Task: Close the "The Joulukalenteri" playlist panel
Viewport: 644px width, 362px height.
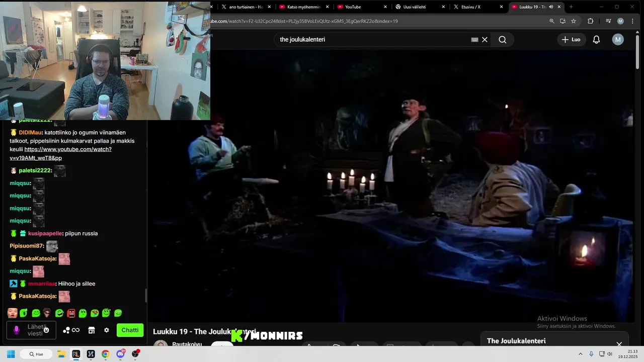Action: click(619, 344)
